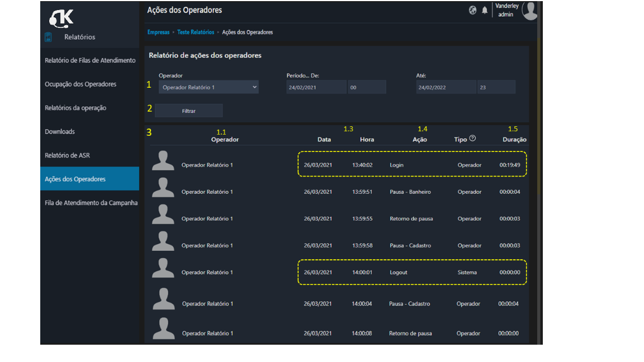The image size is (644, 362).
Task: Click avatar in the 13:59:55 row
Action: click(x=163, y=215)
